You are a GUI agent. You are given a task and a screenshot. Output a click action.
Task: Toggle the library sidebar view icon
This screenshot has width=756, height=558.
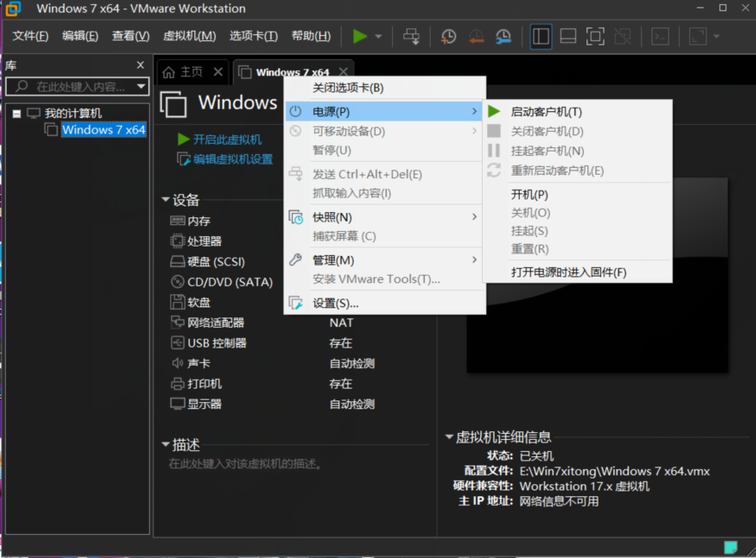tap(540, 36)
